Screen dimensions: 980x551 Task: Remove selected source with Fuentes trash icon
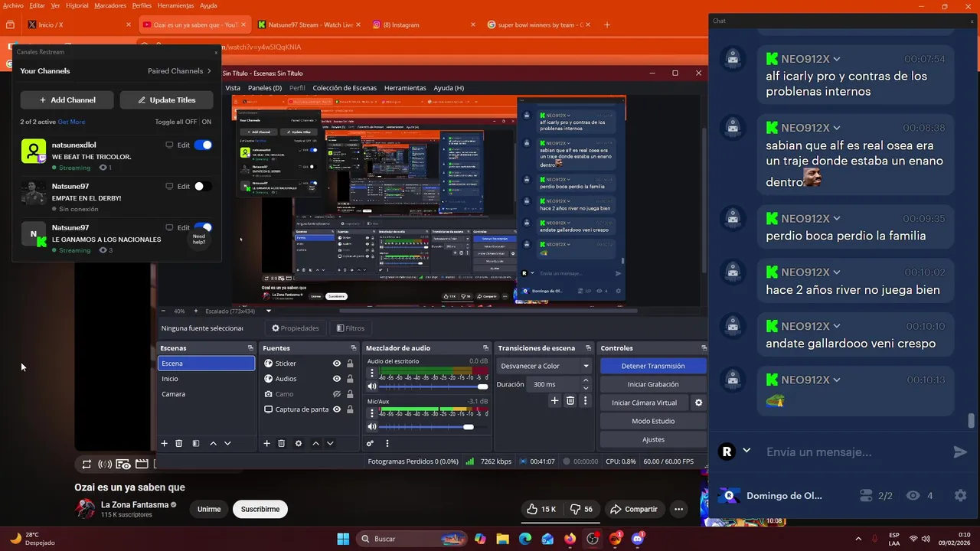click(x=282, y=443)
